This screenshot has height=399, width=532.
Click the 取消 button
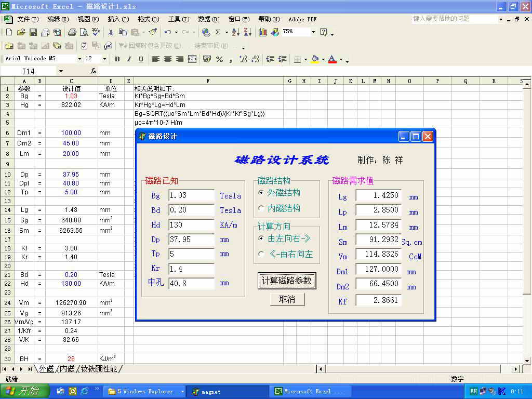point(287,299)
